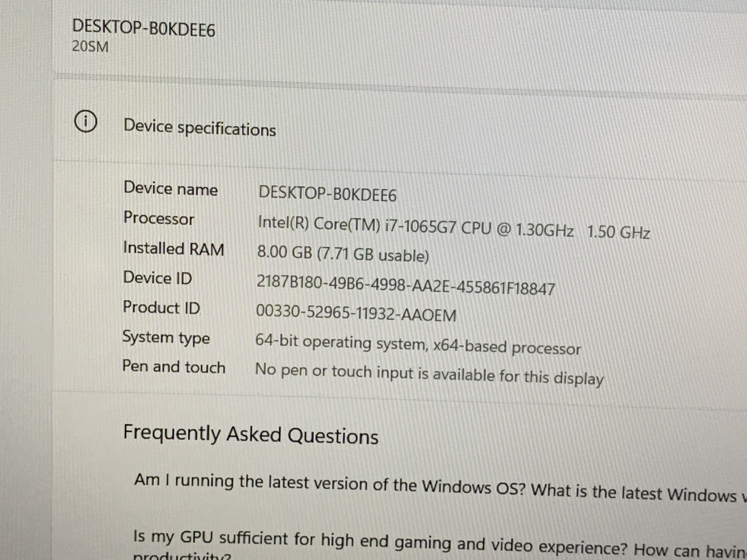Select the System type label
The width and height of the screenshot is (747, 560).
[x=166, y=337]
